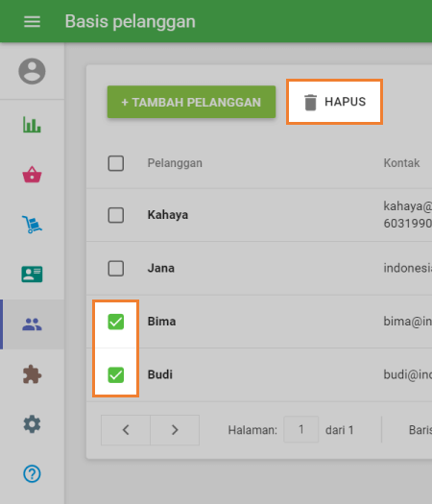
Task: Open the hamburger navigation menu
Action: click(32, 21)
